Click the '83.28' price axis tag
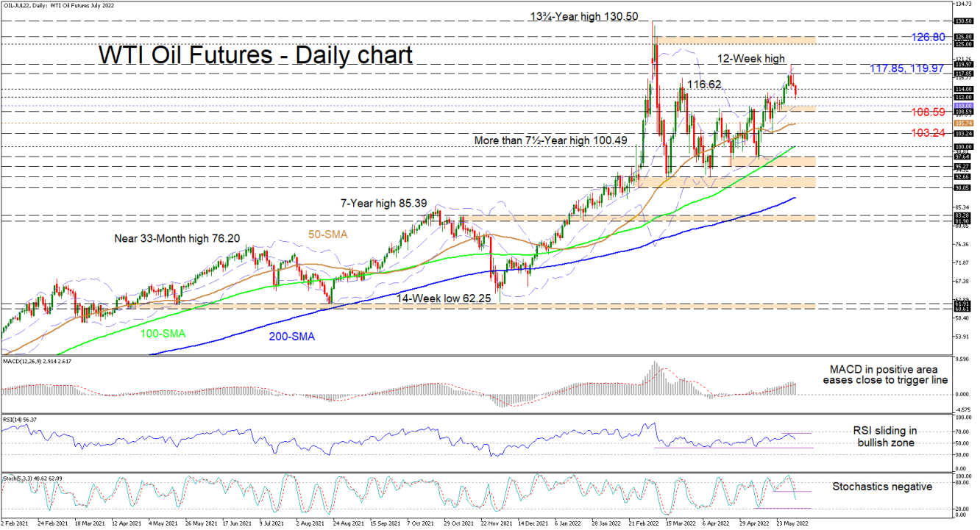The width and height of the screenshot is (980, 530). click(x=963, y=215)
